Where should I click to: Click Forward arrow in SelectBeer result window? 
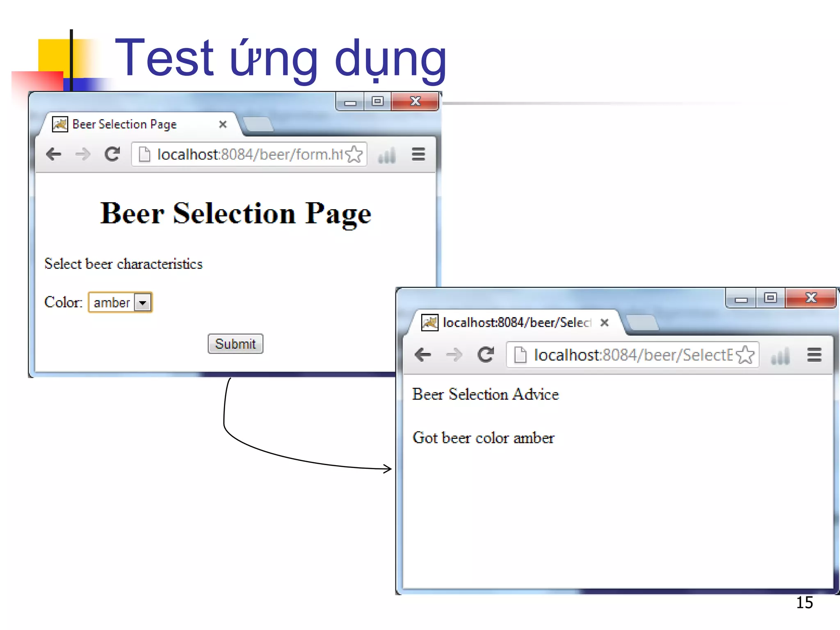[x=454, y=355]
